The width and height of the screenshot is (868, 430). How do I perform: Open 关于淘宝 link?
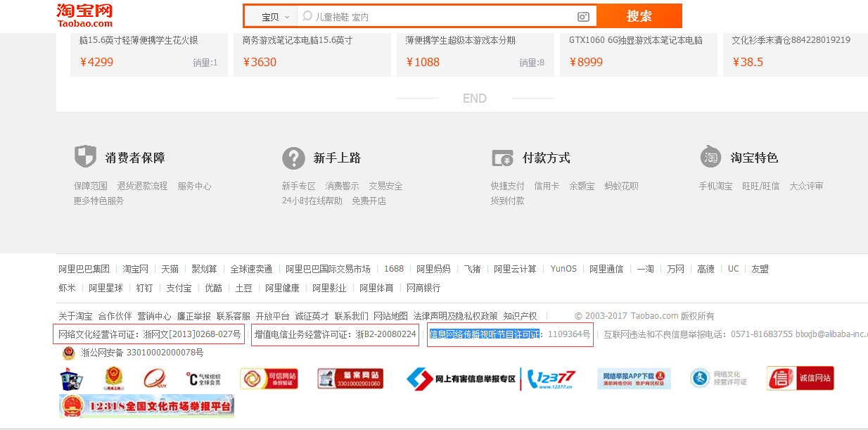point(76,316)
